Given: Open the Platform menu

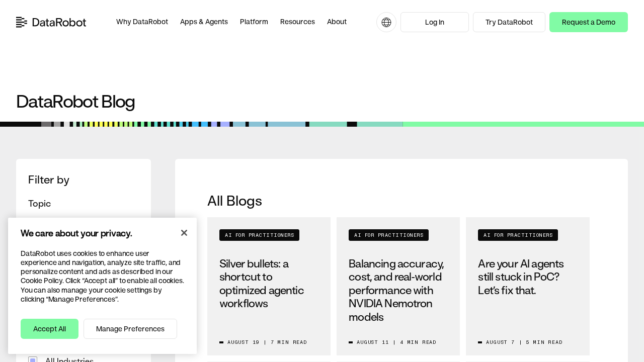Looking at the screenshot, I should pyautogui.click(x=254, y=22).
